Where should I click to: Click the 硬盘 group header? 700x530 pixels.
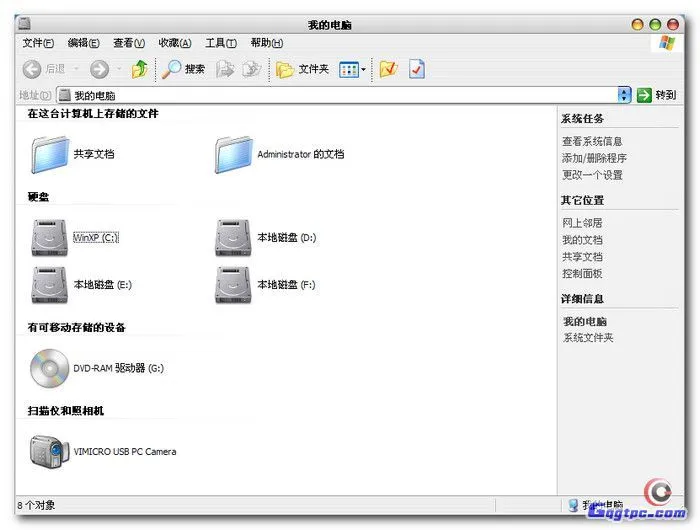(x=38, y=197)
